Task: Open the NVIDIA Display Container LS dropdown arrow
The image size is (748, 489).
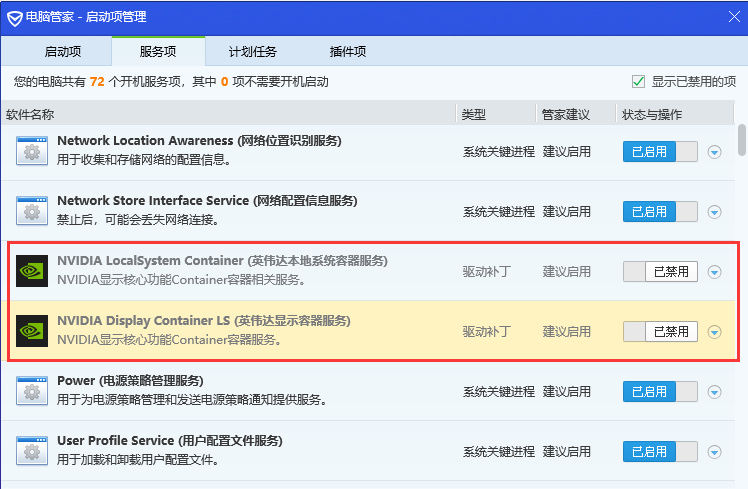Action: (x=714, y=332)
